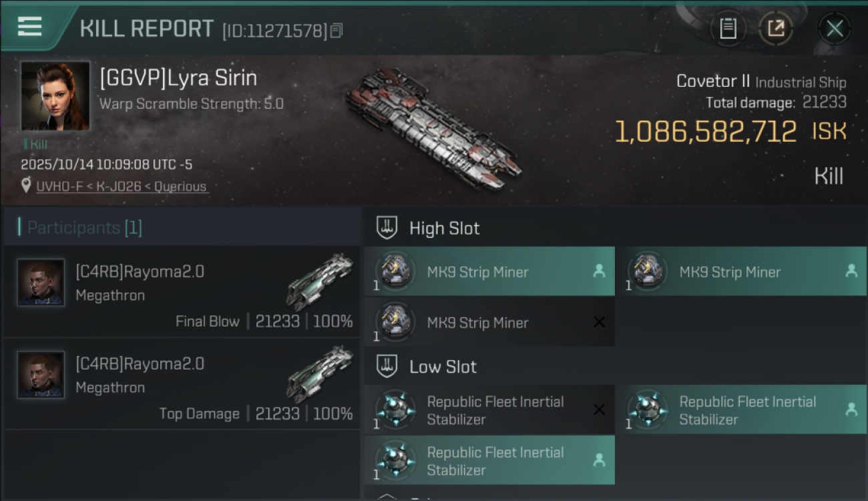The image size is (868, 501).
Task: Select the Participants tab
Action: tap(84, 228)
